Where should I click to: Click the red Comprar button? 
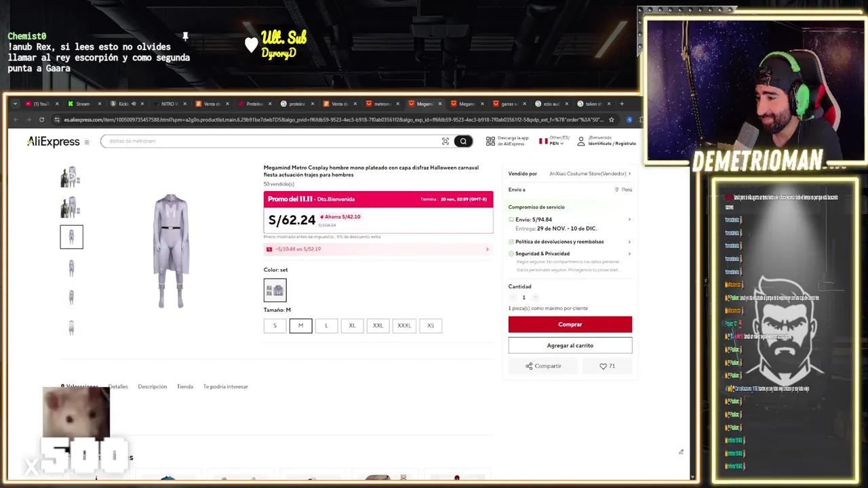[x=570, y=325]
